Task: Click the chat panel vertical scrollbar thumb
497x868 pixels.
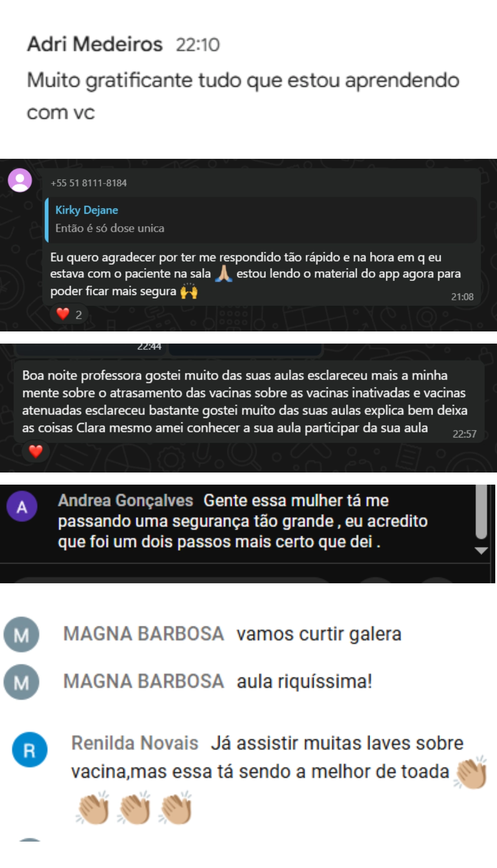Action: click(x=481, y=512)
